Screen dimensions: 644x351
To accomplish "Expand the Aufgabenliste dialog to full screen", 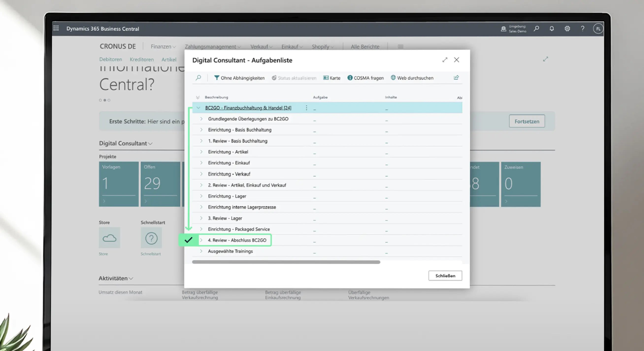I will click(445, 60).
